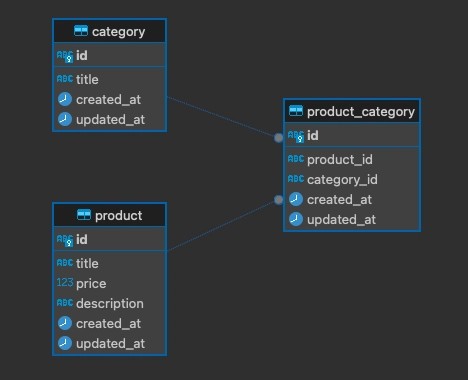This screenshot has width=468, height=380.
Task: Click ABC type icon of category title
Action: [65, 79]
